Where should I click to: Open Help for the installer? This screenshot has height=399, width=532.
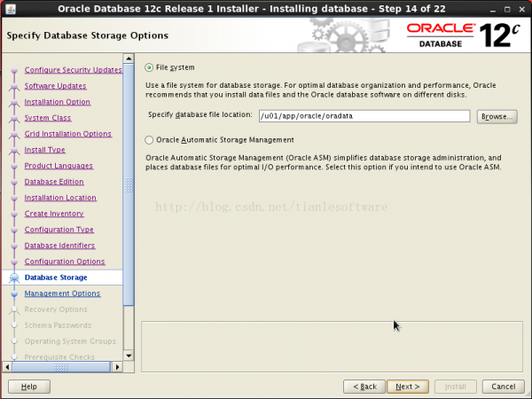[x=29, y=387]
